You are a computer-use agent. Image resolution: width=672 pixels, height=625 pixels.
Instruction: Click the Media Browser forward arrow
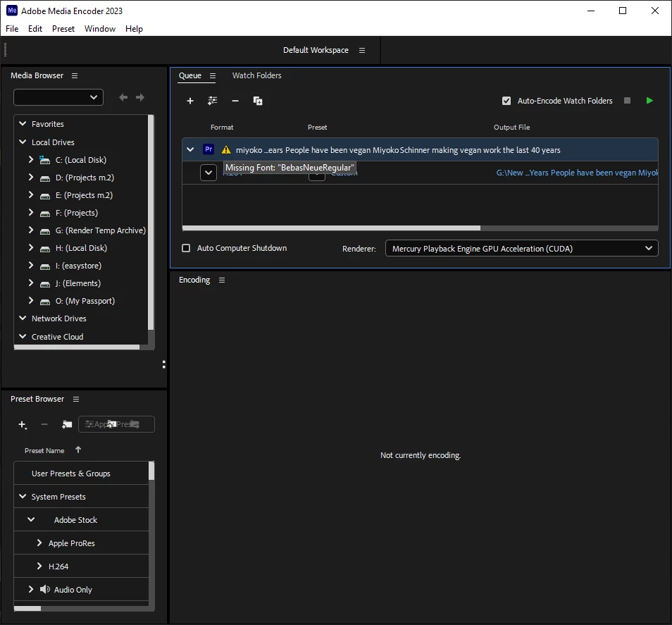click(139, 97)
